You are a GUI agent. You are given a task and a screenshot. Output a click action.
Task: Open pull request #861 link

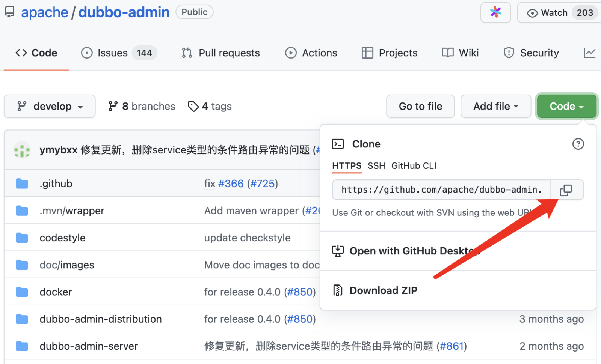[452, 346]
